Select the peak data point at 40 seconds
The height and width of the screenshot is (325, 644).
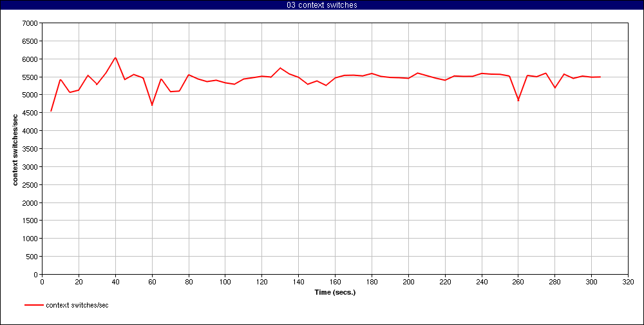pyautogui.click(x=115, y=57)
